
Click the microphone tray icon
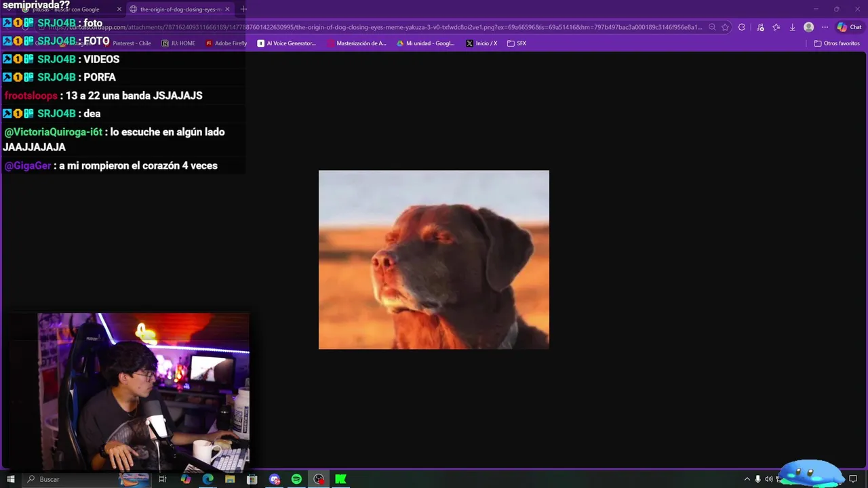[757, 479]
